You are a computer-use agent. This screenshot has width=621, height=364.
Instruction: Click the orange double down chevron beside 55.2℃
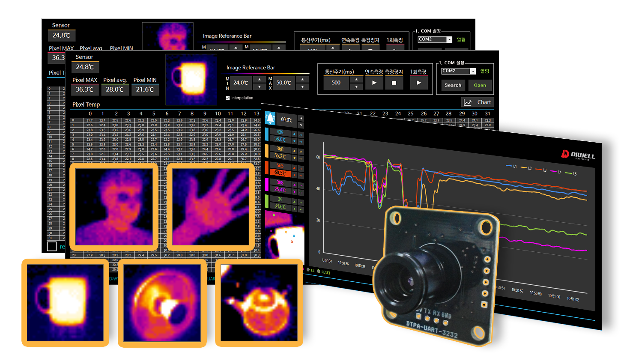pos(301,158)
